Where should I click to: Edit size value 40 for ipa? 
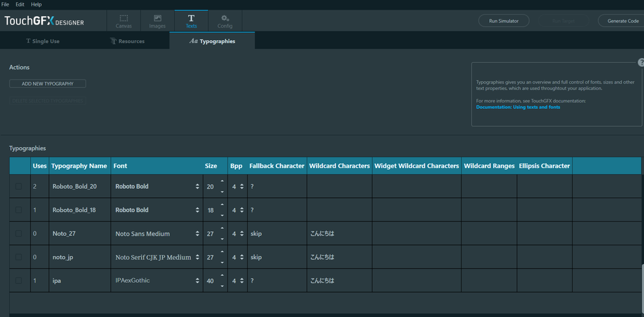pos(211,282)
